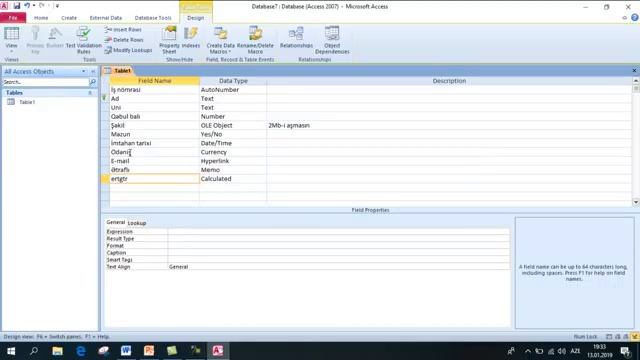The width and height of the screenshot is (640, 360).
Task: Switch to the Create tab
Action: point(69,18)
